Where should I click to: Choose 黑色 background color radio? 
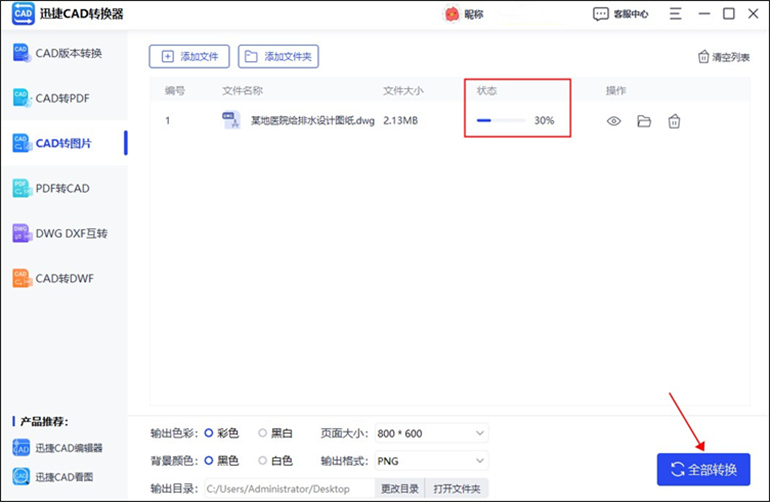coord(209,460)
